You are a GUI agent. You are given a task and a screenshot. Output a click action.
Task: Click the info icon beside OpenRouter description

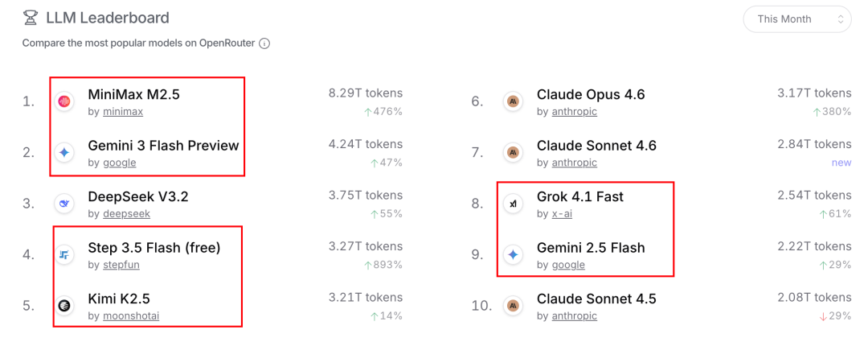coord(264,43)
